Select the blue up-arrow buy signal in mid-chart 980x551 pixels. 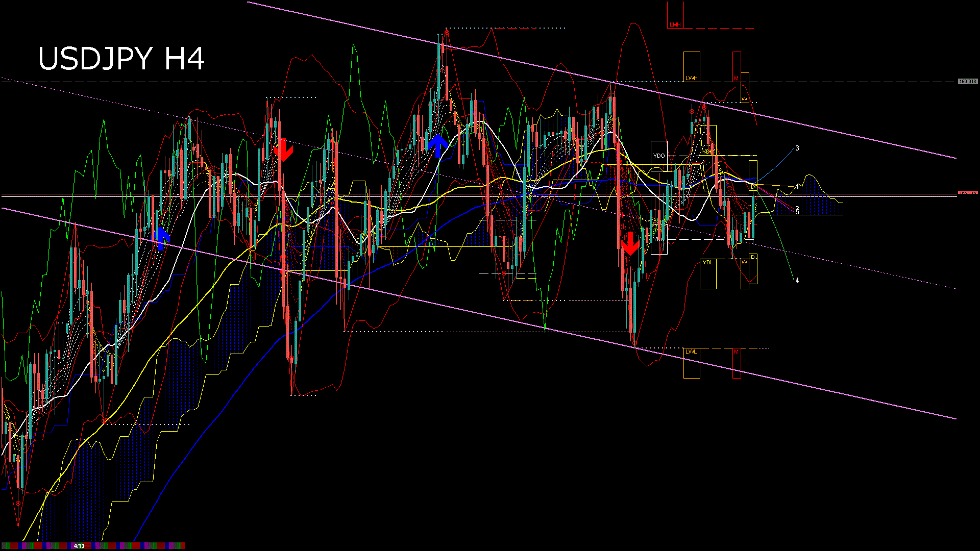click(439, 145)
